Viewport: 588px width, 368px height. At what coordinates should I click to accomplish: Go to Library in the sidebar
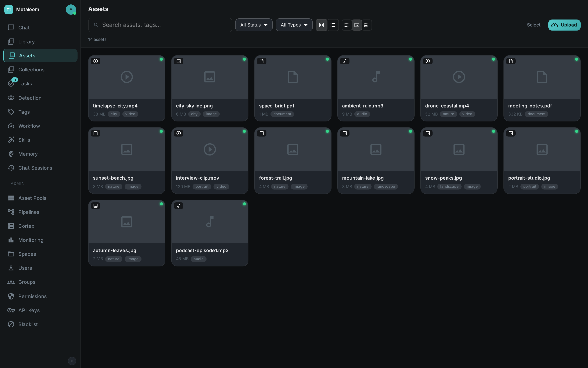coord(40,42)
